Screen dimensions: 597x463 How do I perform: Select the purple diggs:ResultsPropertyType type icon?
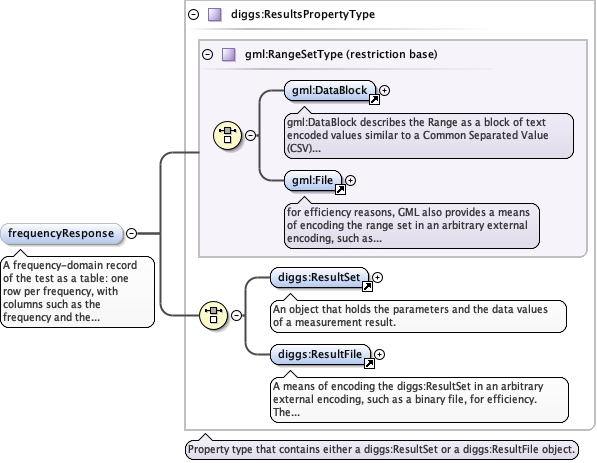(215, 14)
